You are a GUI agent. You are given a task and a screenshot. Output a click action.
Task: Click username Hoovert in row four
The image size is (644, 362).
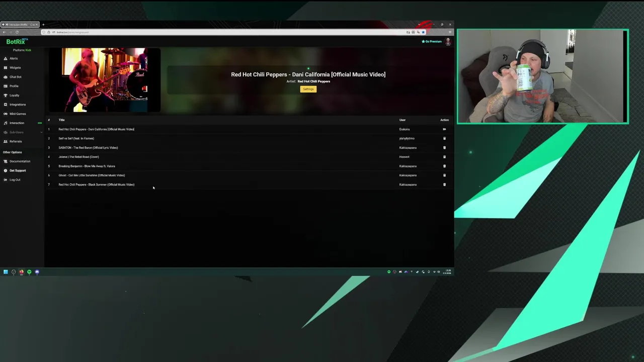point(405,157)
